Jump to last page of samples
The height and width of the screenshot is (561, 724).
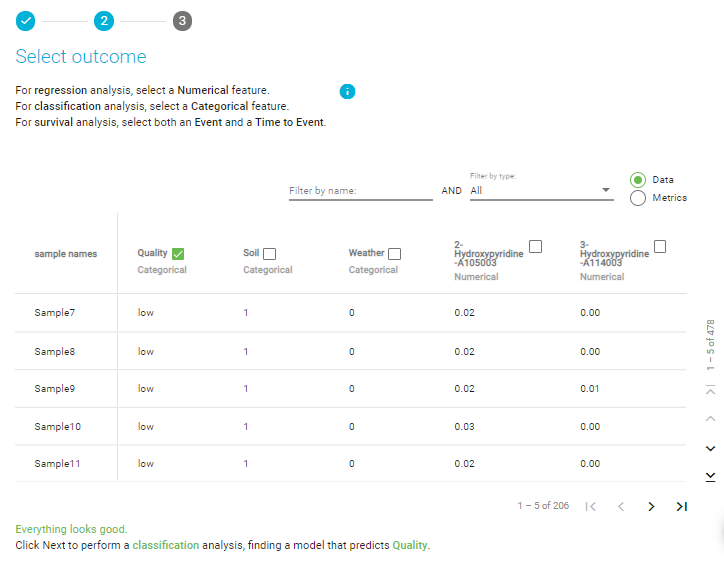[x=682, y=507]
